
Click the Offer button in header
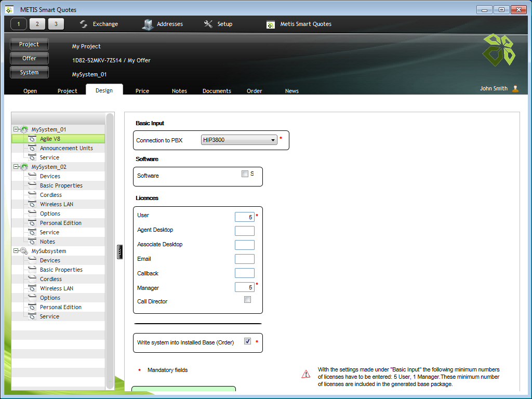(x=29, y=58)
